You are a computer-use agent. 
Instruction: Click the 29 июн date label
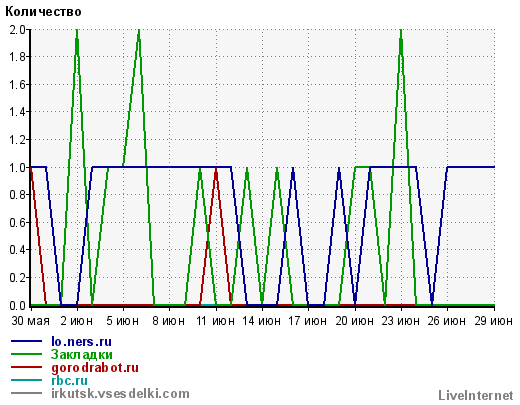click(494, 321)
